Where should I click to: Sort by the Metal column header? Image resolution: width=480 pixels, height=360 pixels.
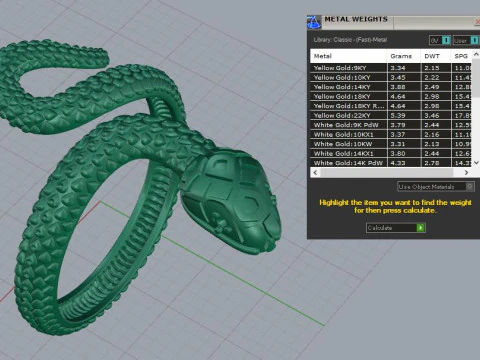(x=348, y=56)
